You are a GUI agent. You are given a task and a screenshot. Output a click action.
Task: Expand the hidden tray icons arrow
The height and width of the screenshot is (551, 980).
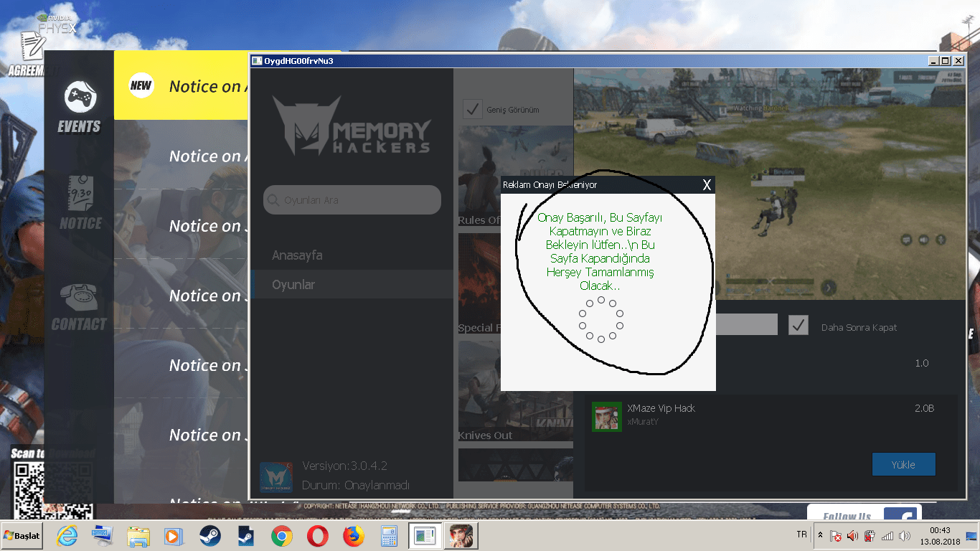point(820,535)
